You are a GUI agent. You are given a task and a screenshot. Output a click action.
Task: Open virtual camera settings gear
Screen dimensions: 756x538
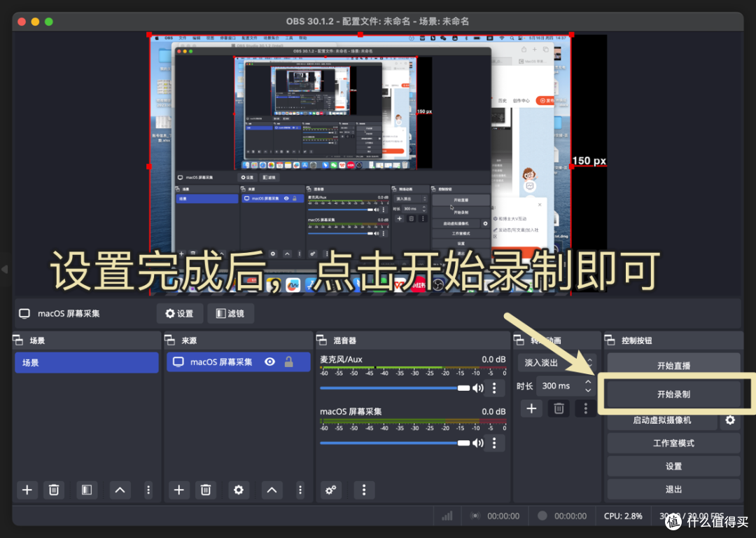730,420
